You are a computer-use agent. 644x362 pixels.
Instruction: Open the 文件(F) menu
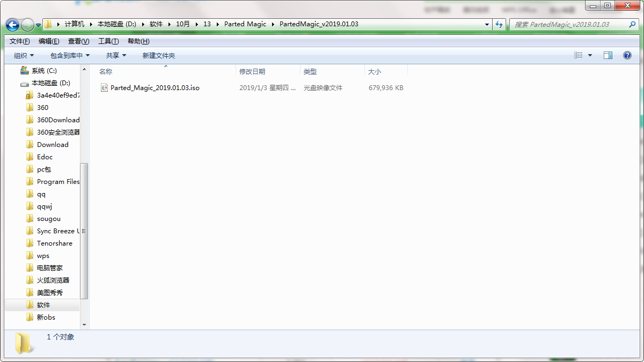[19, 41]
